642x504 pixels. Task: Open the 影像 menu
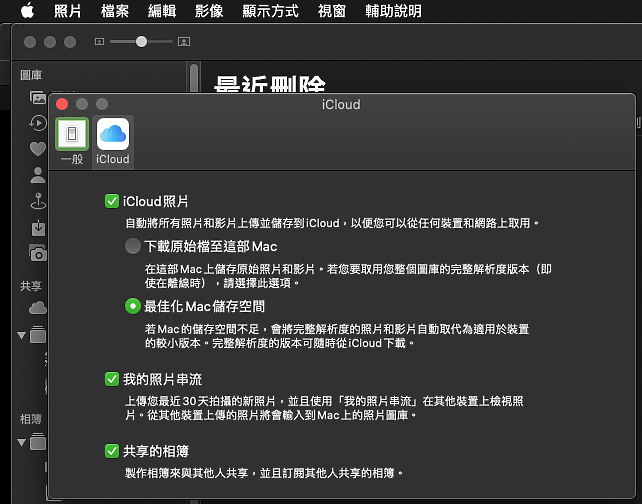click(x=209, y=11)
